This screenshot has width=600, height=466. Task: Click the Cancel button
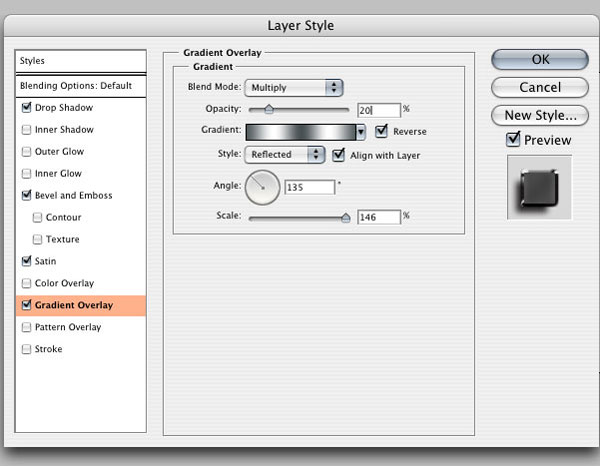(x=540, y=87)
